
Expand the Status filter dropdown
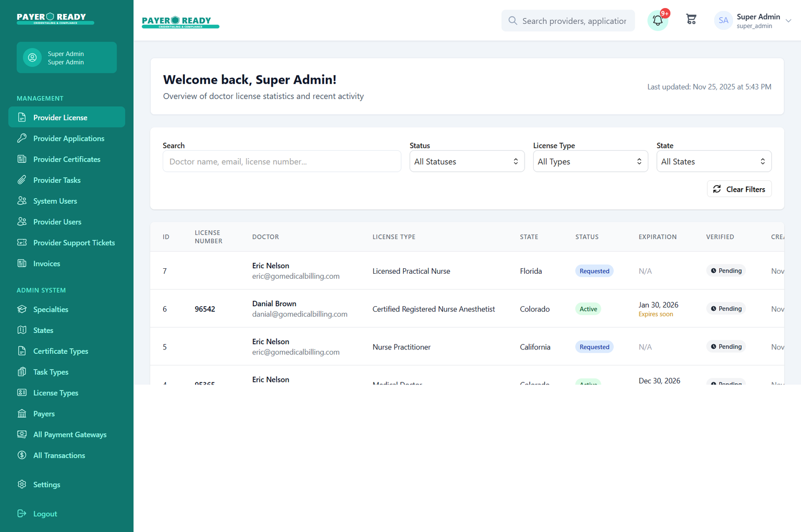467,162
